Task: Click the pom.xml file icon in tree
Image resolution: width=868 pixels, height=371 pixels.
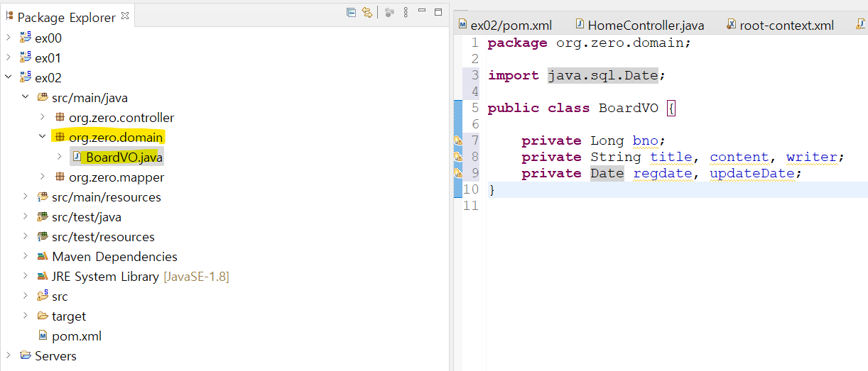Action: tap(43, 336)
